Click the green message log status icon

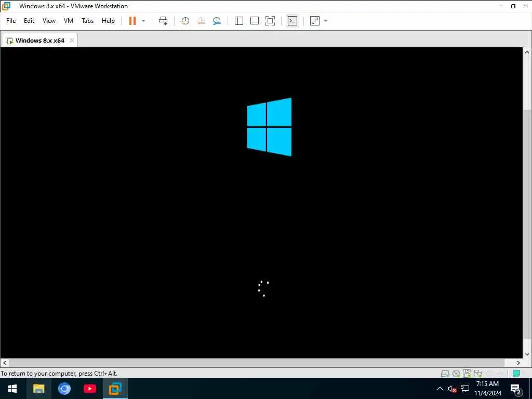click(516, 374)
